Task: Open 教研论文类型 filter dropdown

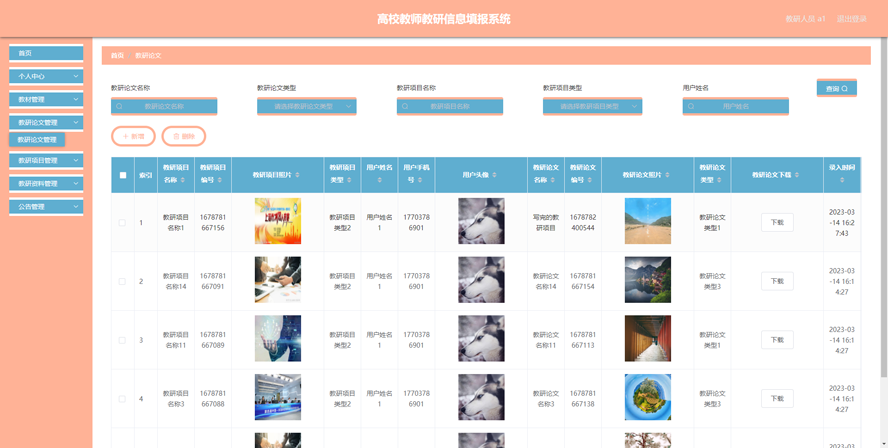Action: tap(307, 106)
